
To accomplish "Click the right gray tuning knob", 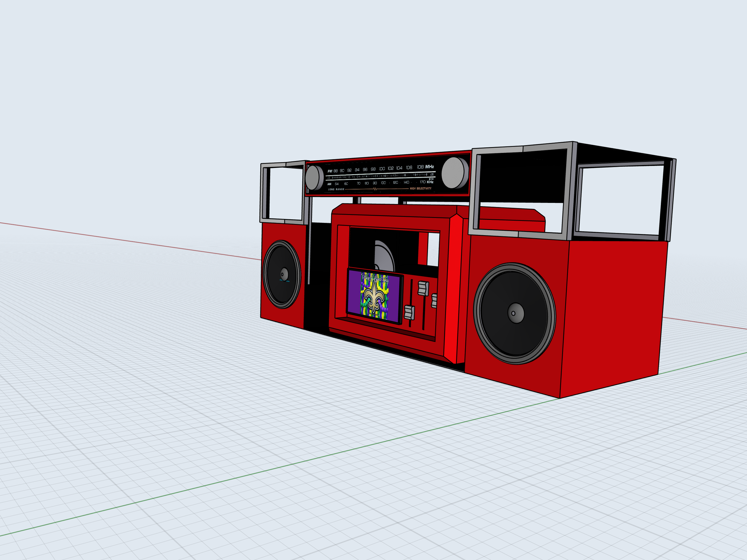I will (x=454, y=173).
